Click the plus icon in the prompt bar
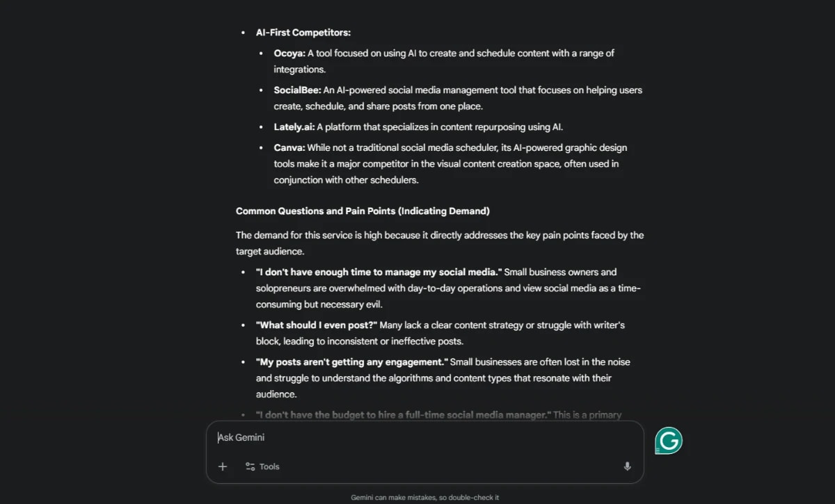The height and width of the screenshot is (504, 835). [223, 466]
